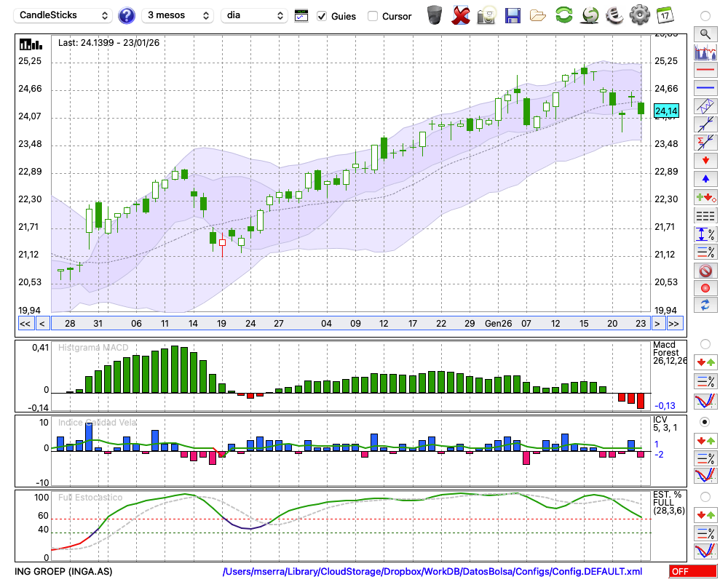Uncheck the Guies checkbox
This screenshot has height=582, width=728.
point(322,16)
